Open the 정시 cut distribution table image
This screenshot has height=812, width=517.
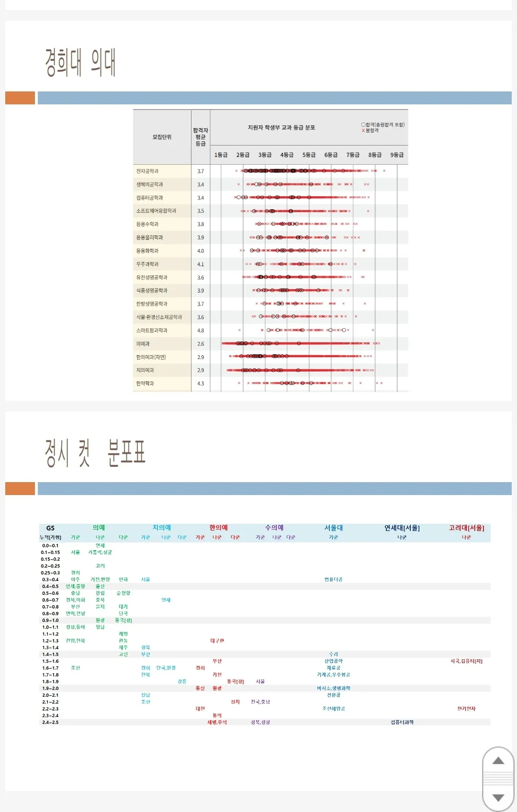[265, 624]
